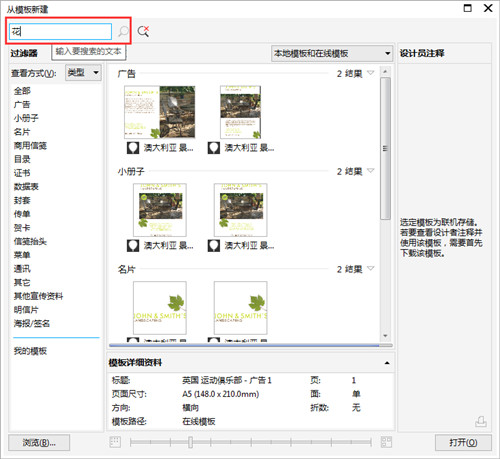Click the 打开(O) button
The width and height of the screenshot is (500, 459).
point(463,443)
